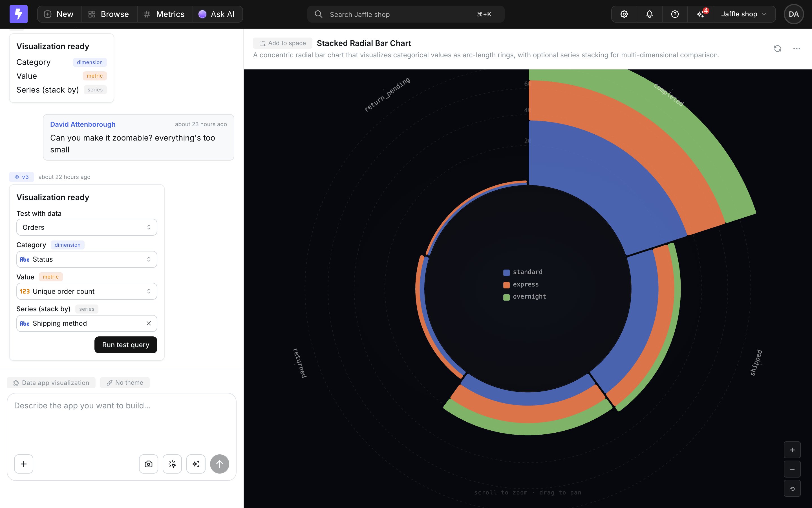Click the cursor-sparkle select icon
812x508 pixels.
172,464
